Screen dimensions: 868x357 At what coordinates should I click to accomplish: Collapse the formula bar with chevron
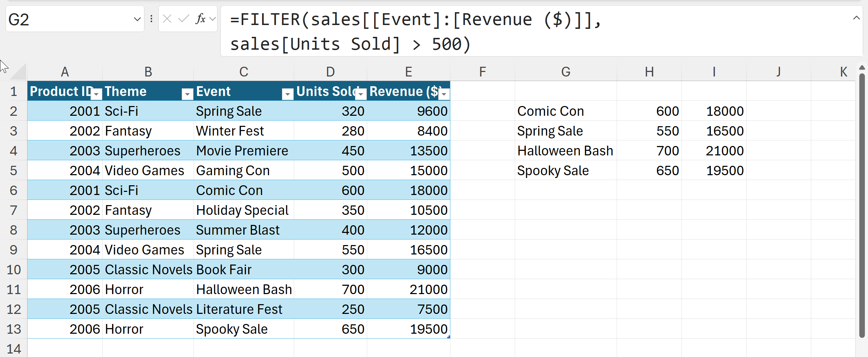pyautogui.click(x=857, y=18)
